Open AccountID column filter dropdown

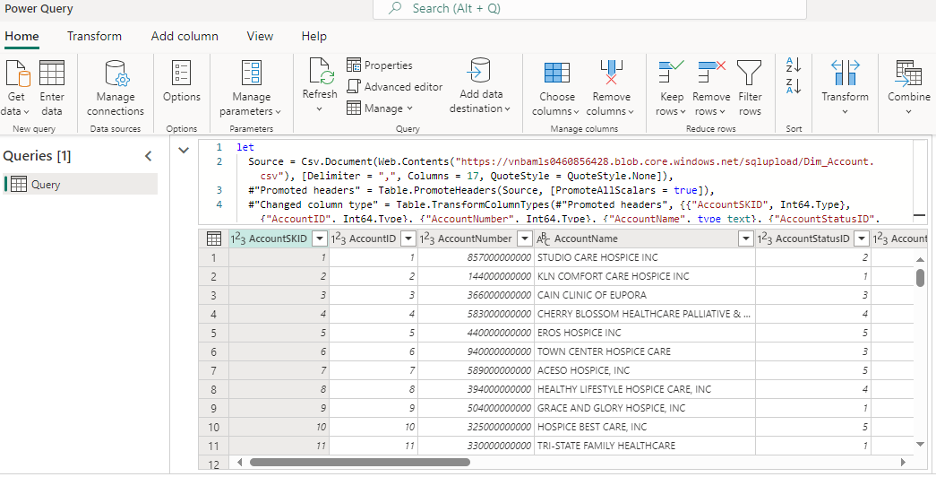click(x=408, y=239)
